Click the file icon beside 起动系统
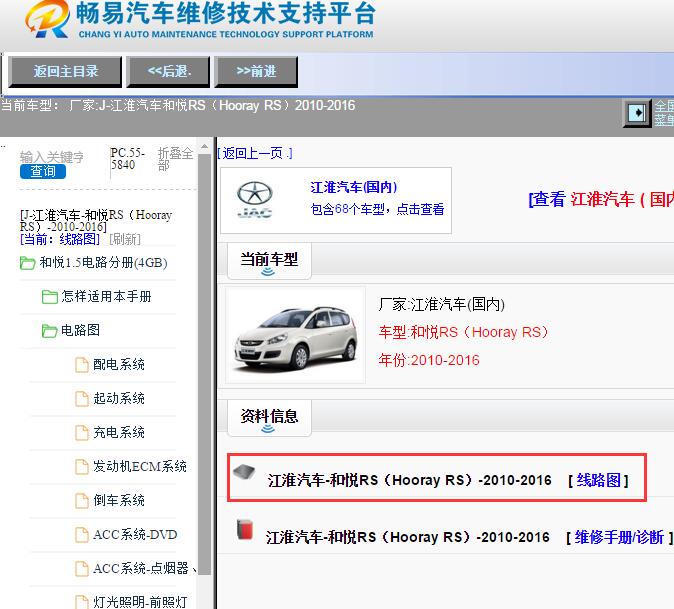Image resolution: width=674 pixels, height=609 pixels. coord(82,399)
